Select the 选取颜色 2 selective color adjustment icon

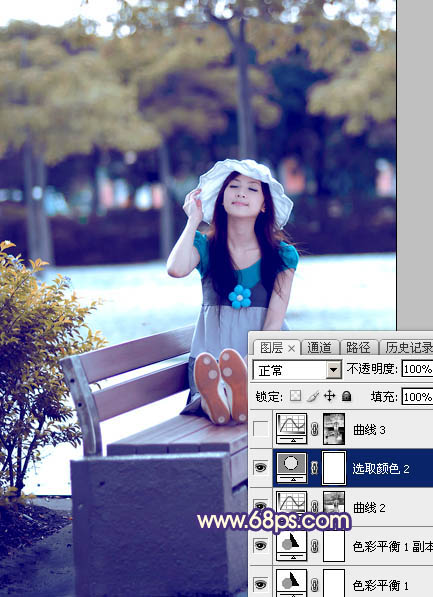(291, 467)
